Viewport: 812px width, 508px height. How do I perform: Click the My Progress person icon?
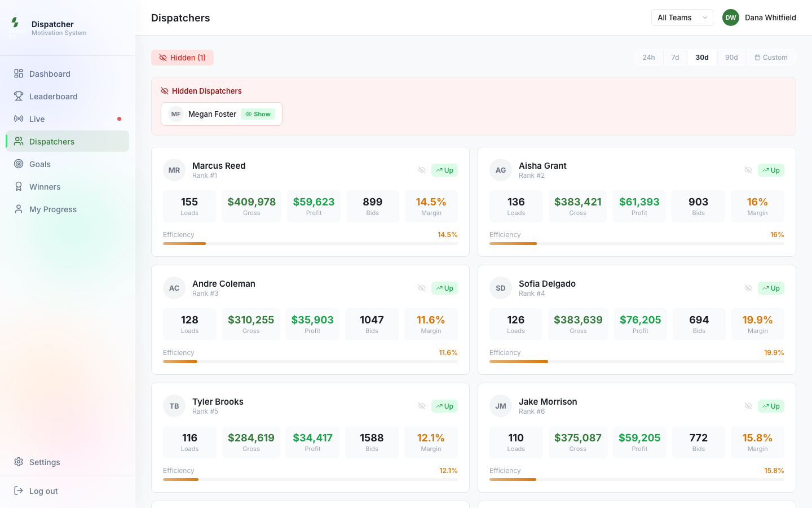19,209
